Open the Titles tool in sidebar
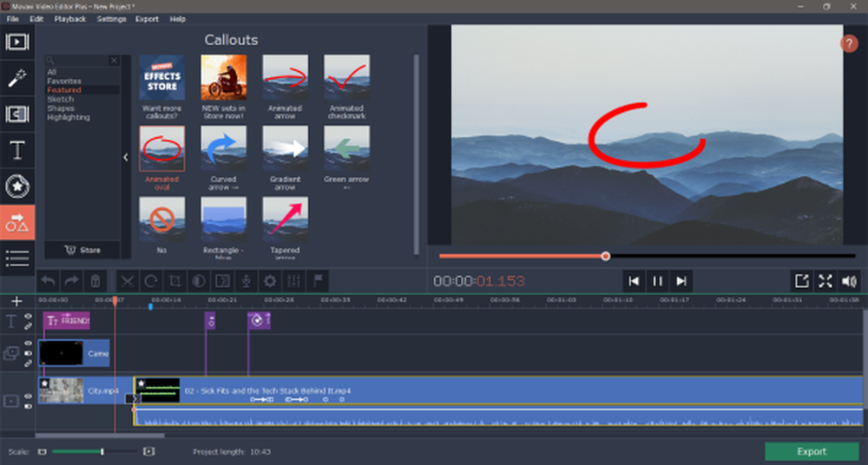 click(17, 150)
